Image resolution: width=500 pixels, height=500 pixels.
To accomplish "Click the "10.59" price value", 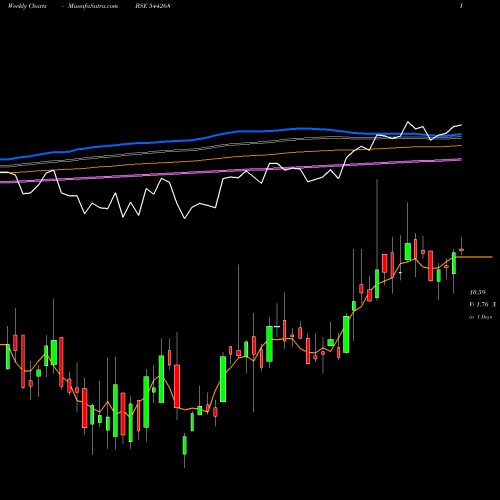I will click(x=477, y=292).
